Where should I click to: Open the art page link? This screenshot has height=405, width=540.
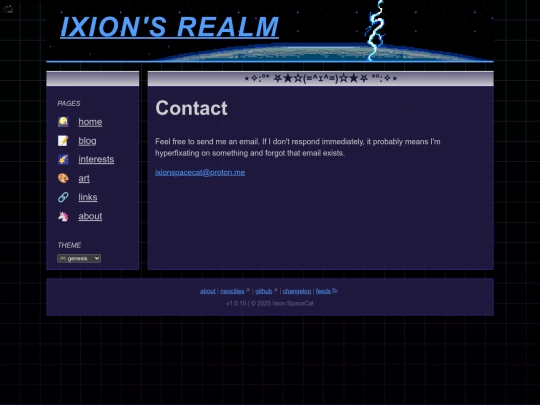[84, 178]
